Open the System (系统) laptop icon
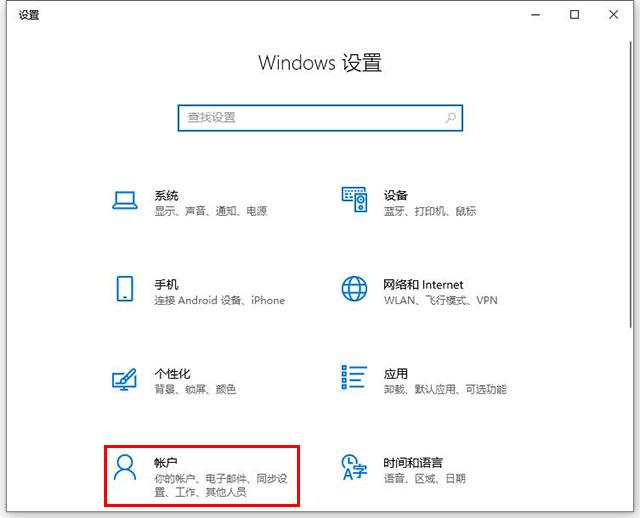640x518 pixels. click(x=124, y=200)
